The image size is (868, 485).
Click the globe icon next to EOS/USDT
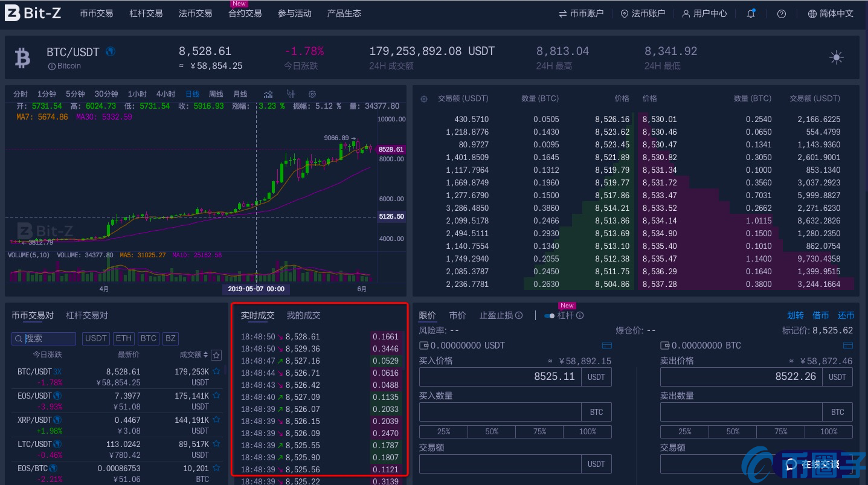click(57, 396)
